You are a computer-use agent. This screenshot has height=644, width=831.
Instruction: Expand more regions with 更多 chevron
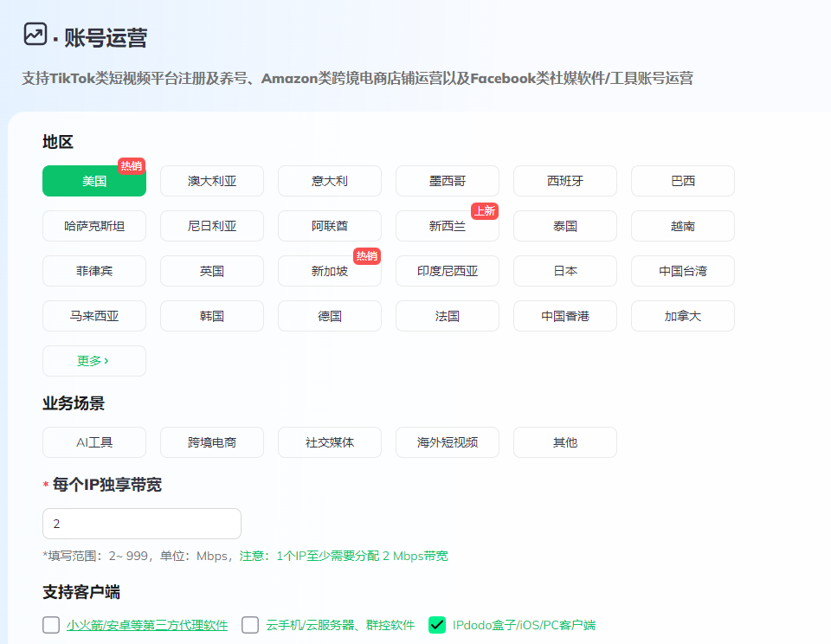pyautogui.click(x=93, y=361)
